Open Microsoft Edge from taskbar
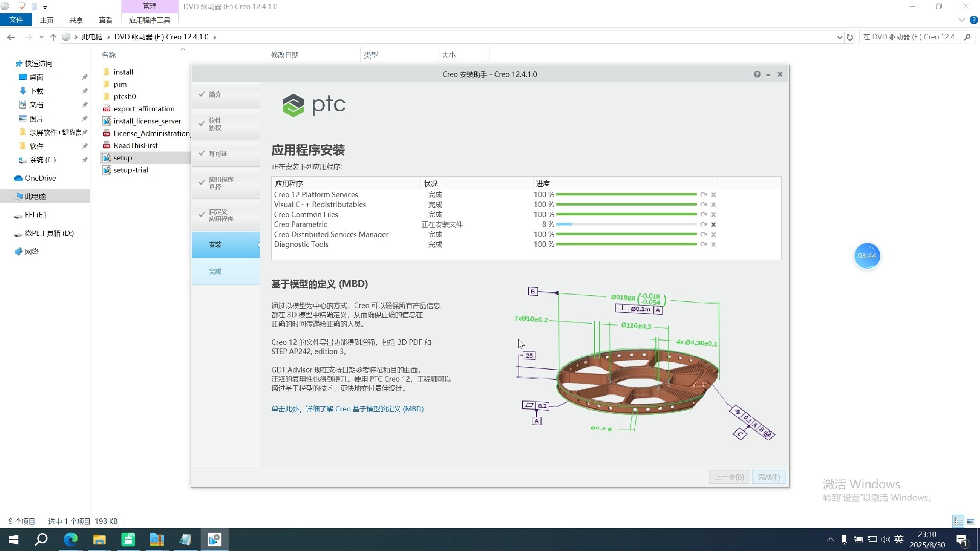The image size is (980, 551). [70, 539]
